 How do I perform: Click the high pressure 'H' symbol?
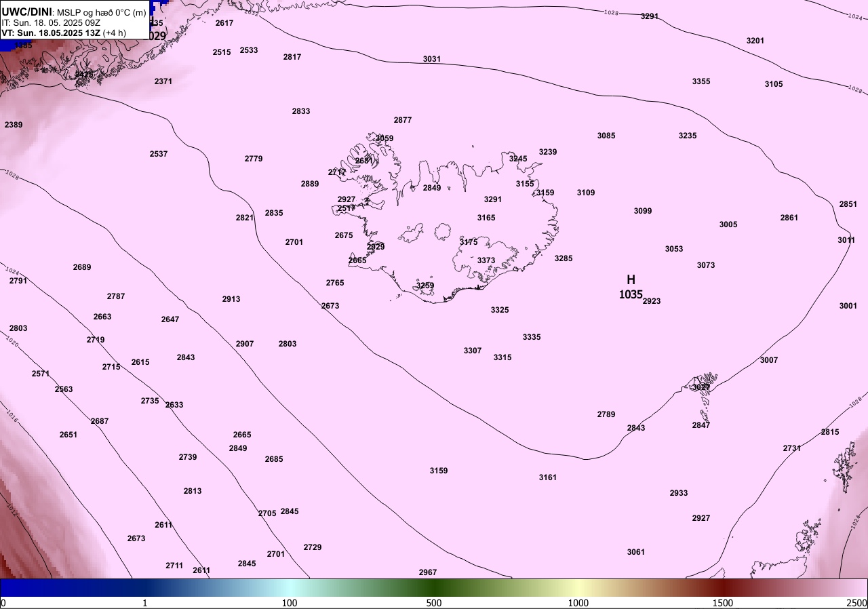point(631,279)
